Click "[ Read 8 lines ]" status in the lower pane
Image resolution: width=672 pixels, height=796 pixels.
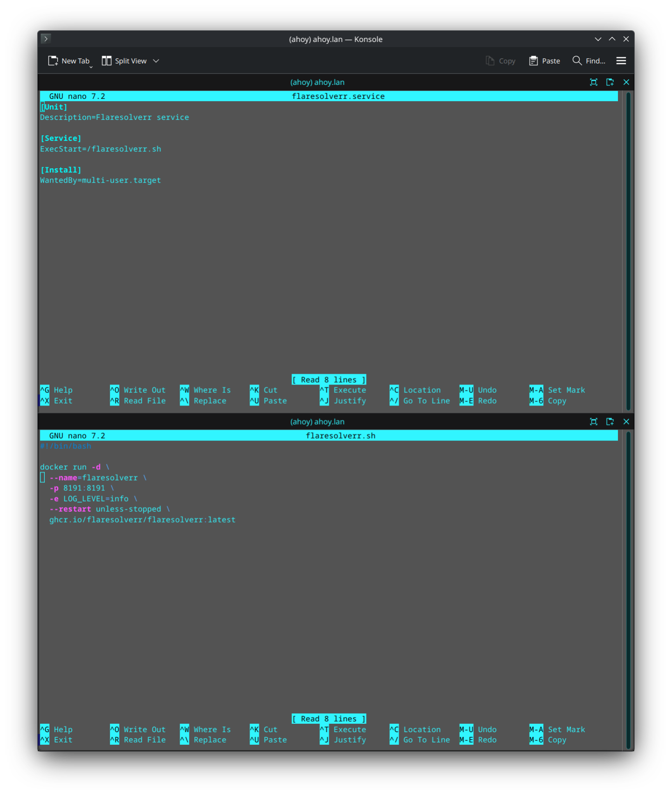point(329,719)
